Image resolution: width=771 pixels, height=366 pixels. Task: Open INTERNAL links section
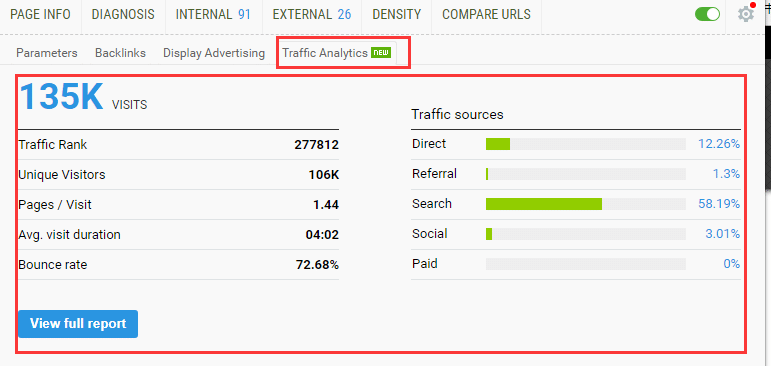coord(213,15)
